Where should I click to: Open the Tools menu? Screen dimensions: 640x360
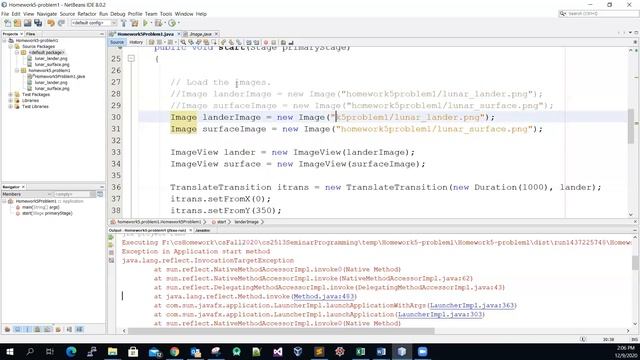pos(166,14)
